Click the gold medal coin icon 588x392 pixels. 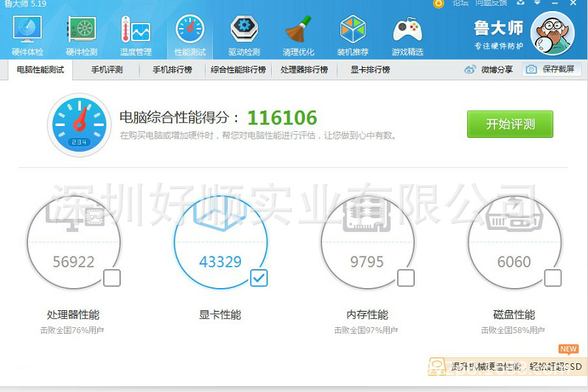[x=438, y=4]
